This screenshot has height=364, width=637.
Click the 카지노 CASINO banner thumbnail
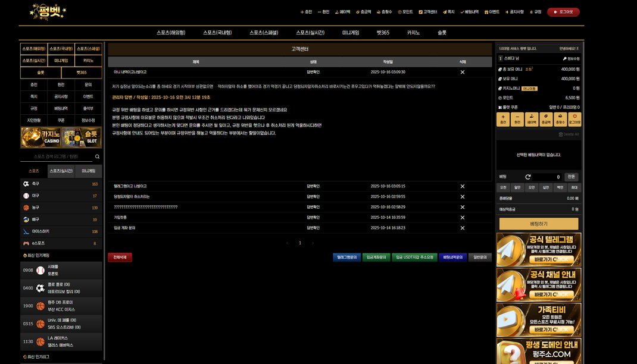[x=40, y=138]
